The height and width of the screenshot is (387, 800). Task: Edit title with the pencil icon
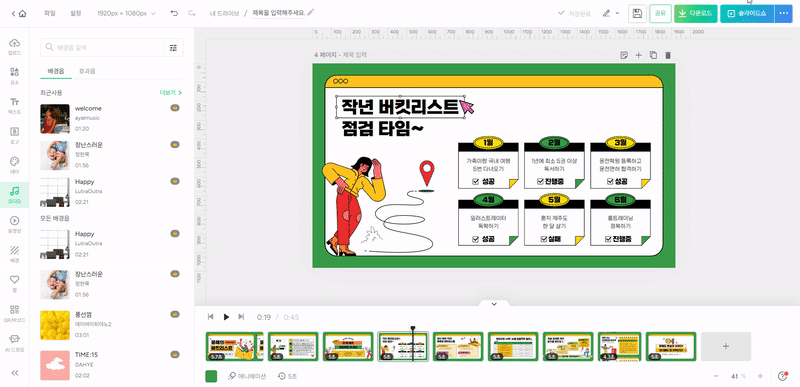[311, 12]
